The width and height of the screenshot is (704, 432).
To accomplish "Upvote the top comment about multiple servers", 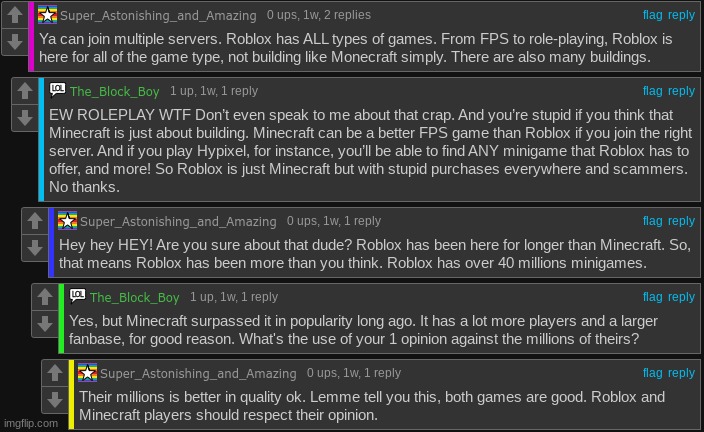I will [15, 15].
